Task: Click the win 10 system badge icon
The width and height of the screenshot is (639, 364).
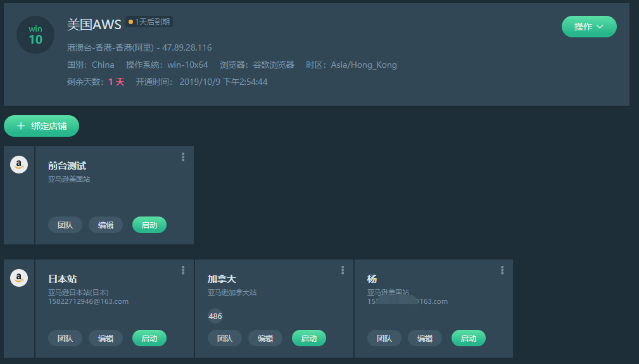Action: click(x=35, y=35)
